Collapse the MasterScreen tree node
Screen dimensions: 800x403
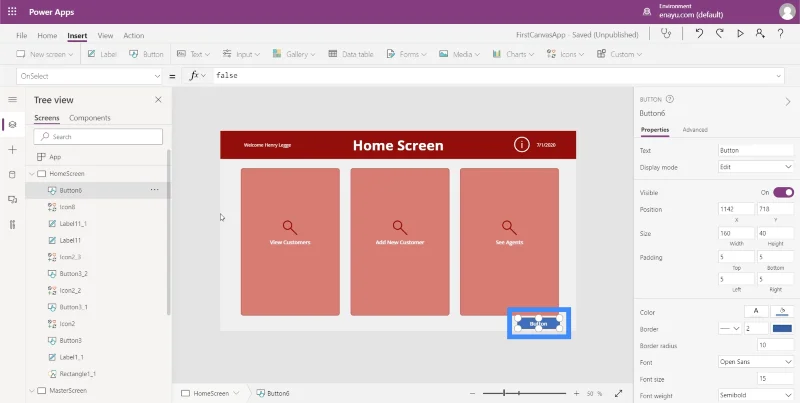pos(32,391)
